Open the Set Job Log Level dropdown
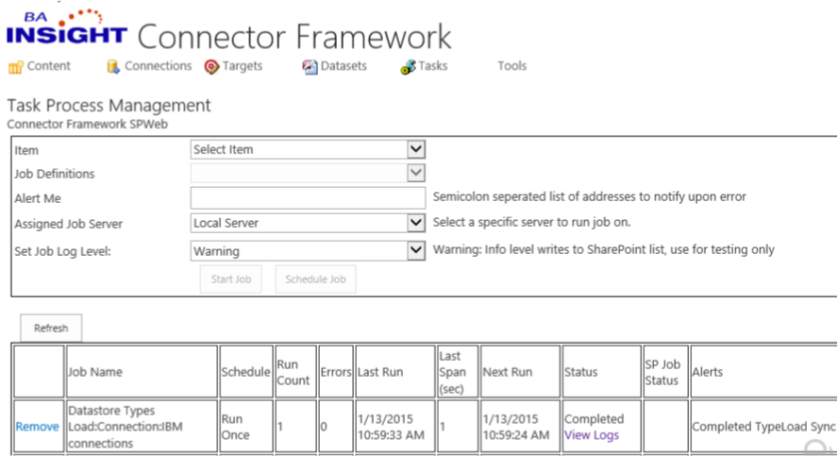The image size is (838, 456). point(417,251)
